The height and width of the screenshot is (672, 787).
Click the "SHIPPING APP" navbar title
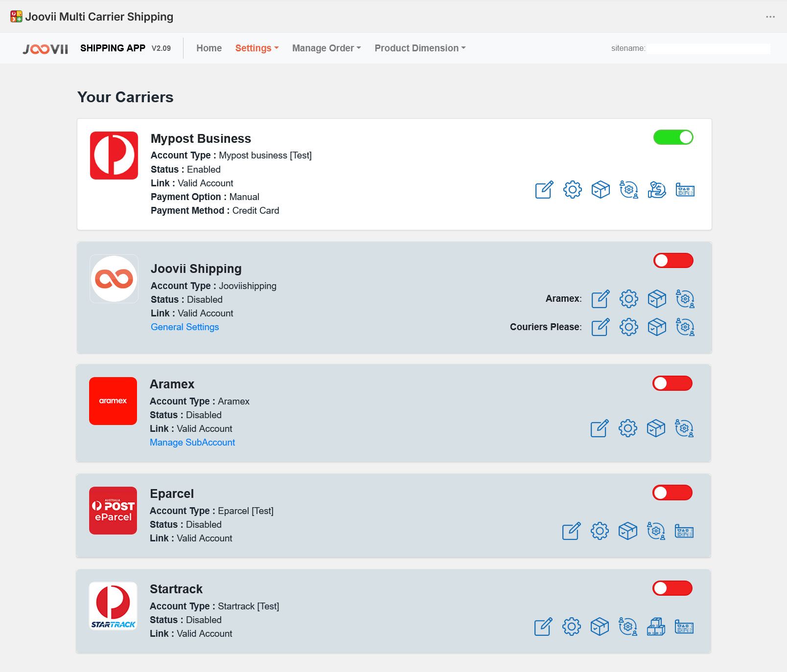pyautogui.click(x=113, y=48)
